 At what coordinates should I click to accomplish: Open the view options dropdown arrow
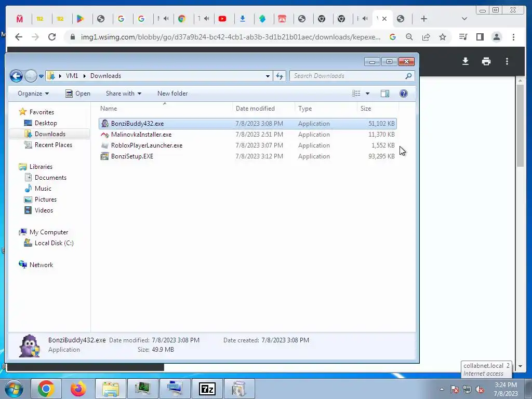(367, 94)
